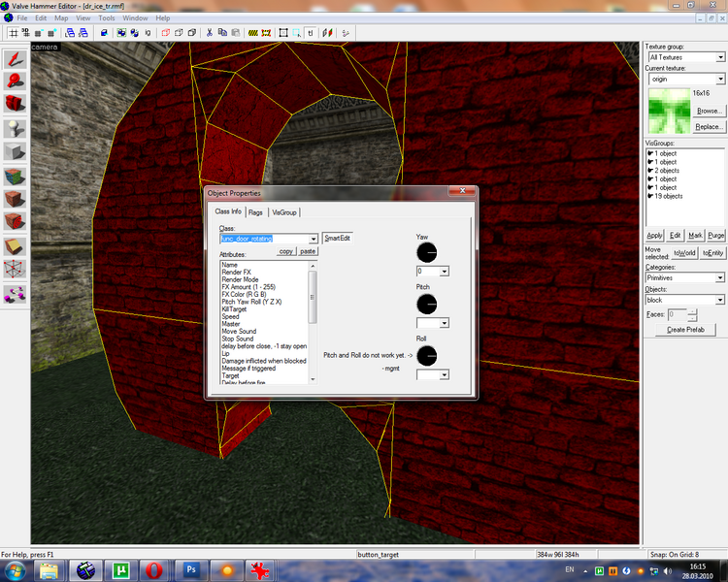Image resolution: width=728 pixels, height=582 pixels.
Task: Toggle visibility of '19 objects' VisGroup
Action: (x=651, y=196)
